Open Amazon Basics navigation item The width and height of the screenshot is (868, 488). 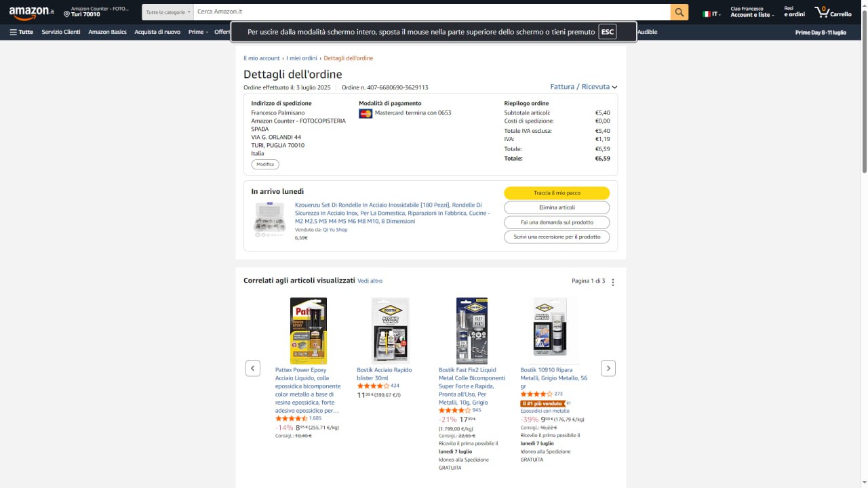tap(107, 32)
